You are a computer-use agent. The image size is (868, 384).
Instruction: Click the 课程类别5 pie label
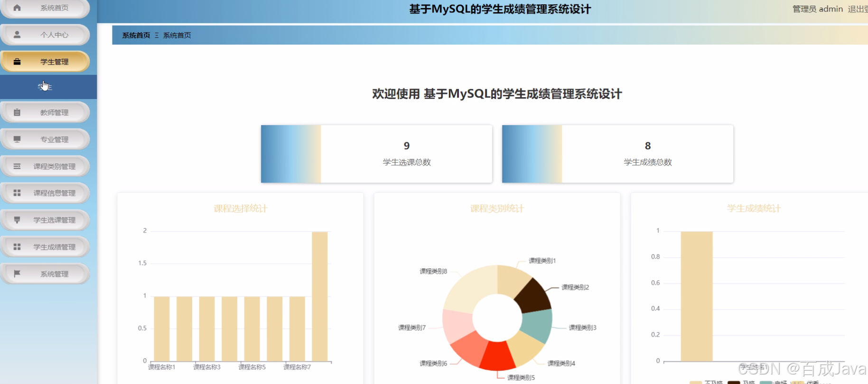521,378
